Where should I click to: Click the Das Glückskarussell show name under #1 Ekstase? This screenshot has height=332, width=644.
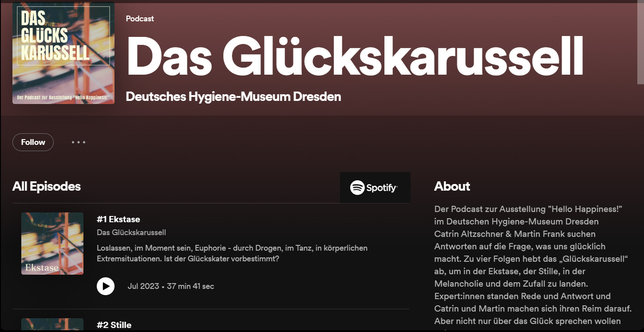(x=131, y=232)
